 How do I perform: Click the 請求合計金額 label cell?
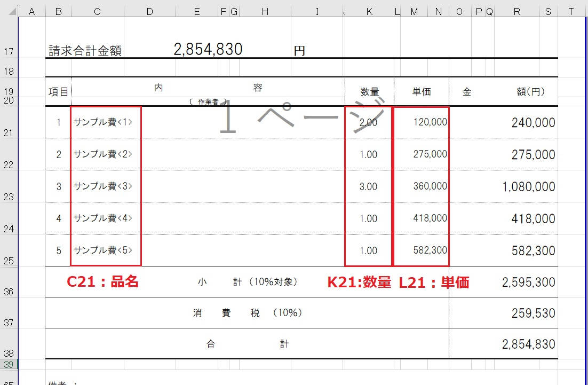point(85,51)
